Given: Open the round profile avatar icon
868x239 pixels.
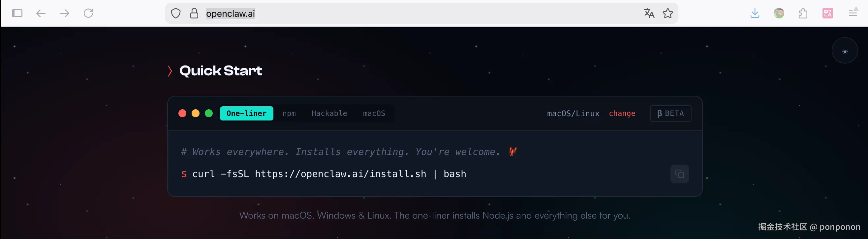Looking at the screenshot, I should (x=779, y=13).
